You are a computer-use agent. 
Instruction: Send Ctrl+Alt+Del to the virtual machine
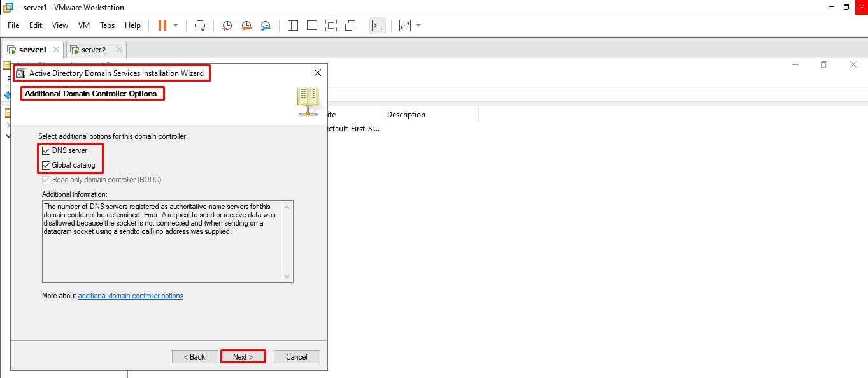click(x=200, y=25)
